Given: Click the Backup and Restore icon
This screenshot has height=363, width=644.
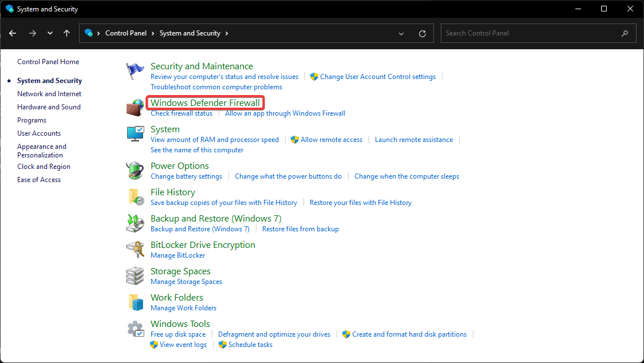Looking at the screenshot, I should tap(135, 223).
